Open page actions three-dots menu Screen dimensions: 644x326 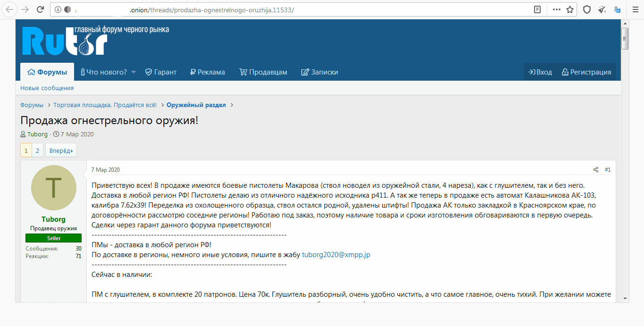click(557, 9)
